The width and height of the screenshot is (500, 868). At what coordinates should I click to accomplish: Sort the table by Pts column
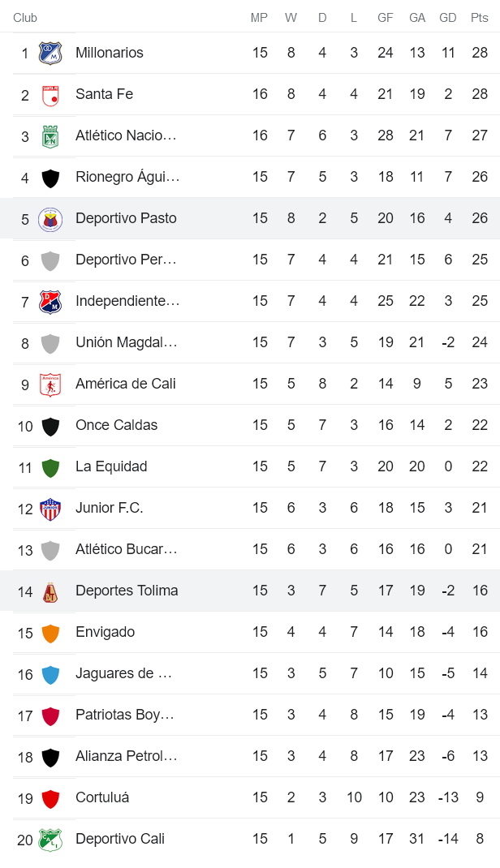click(x=478, y=16)
